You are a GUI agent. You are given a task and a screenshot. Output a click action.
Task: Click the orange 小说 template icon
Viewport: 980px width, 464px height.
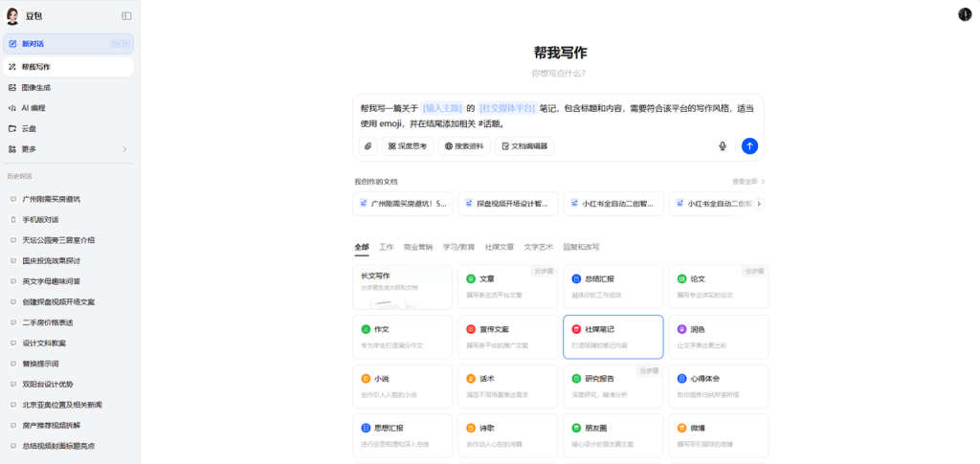[x=366, y=379]
